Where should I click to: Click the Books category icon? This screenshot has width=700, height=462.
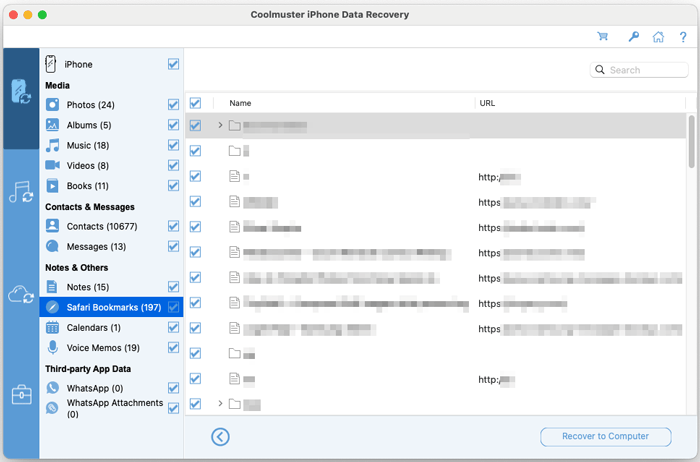coord(52,185)
